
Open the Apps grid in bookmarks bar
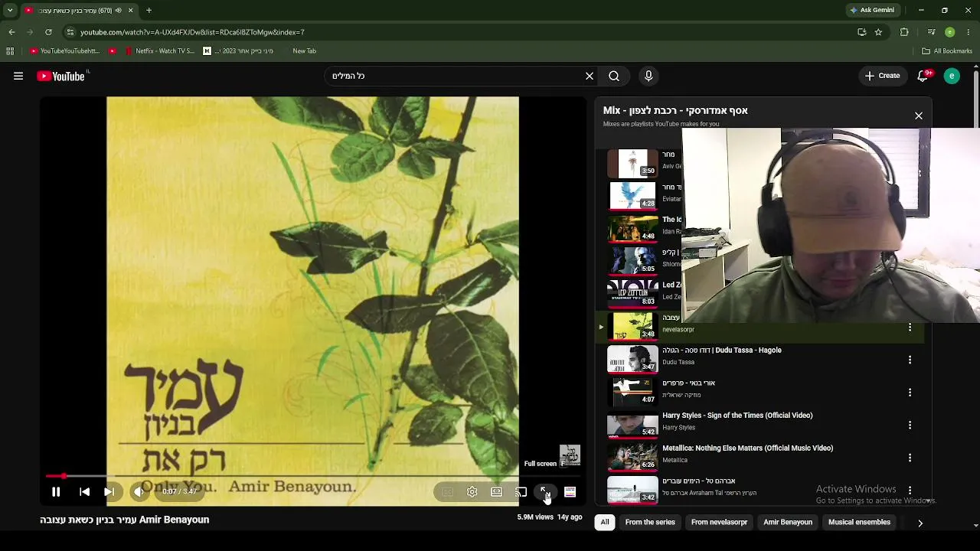(10, 51)
